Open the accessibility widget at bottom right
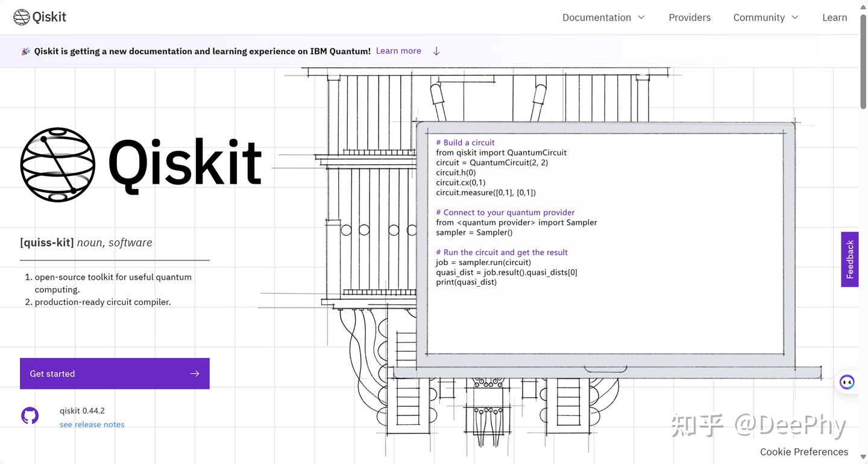868x464 pixels. [x=847, y=381]
